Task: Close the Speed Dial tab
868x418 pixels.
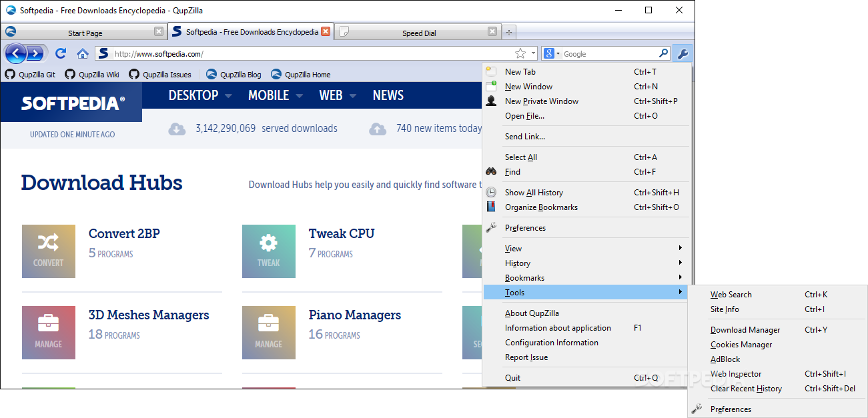Action: point(492,31)
